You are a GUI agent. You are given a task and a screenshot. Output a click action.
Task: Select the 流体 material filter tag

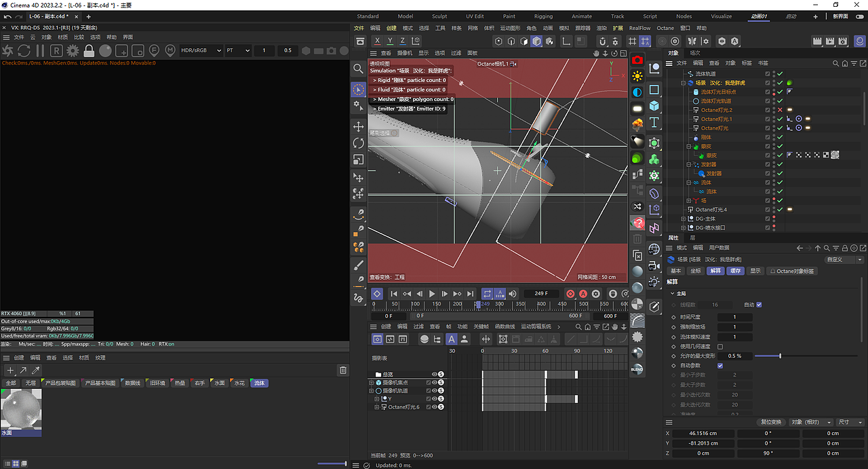(x=260, y=383)
